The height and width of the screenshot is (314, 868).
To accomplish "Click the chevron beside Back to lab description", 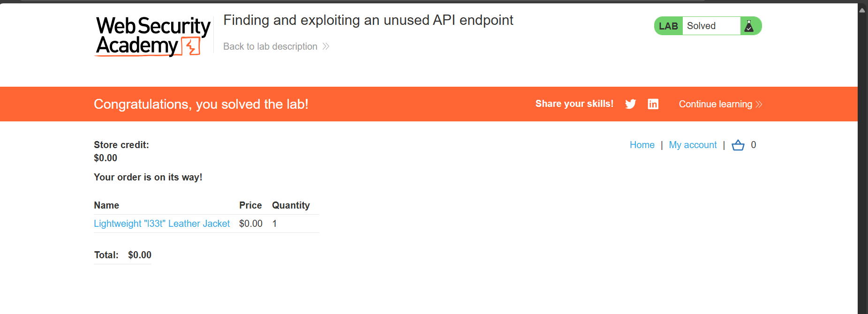I will pos(326,46).
